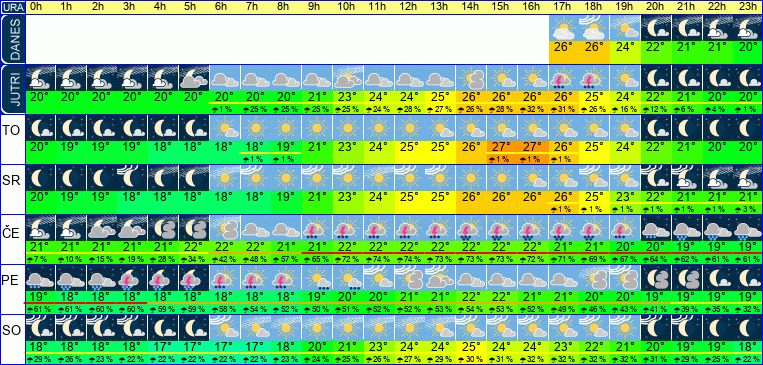Click the SO 14h temperature 25°
763x365 pixels.
point(470,348)
